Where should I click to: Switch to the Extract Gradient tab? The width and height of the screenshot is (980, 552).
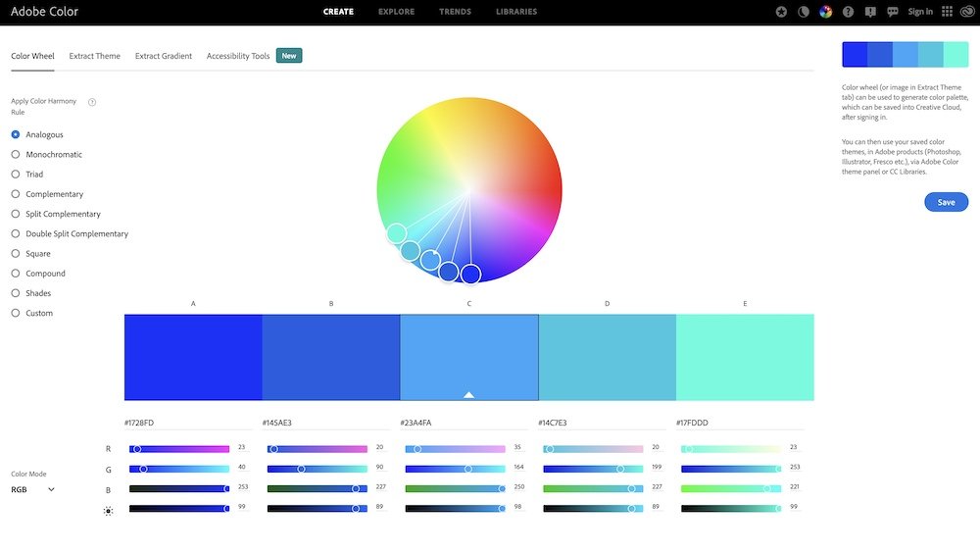click(163, 56)
